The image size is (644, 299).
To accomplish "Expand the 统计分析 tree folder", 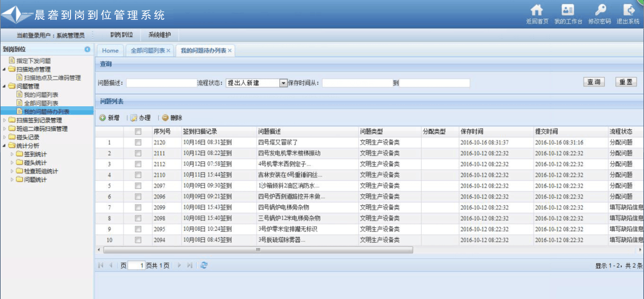I will tap(5, 146).
